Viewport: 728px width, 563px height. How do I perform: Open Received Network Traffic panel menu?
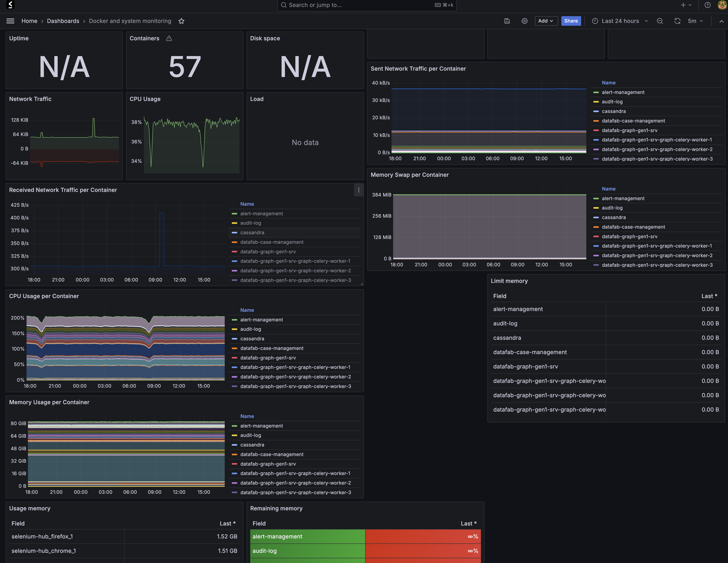[x=359, y=190]
